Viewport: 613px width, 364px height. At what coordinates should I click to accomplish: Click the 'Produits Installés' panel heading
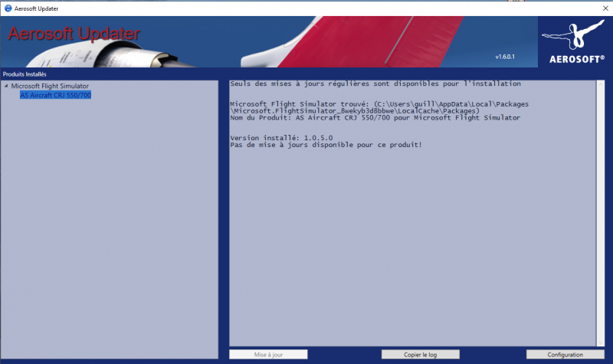tap(25, 74)
